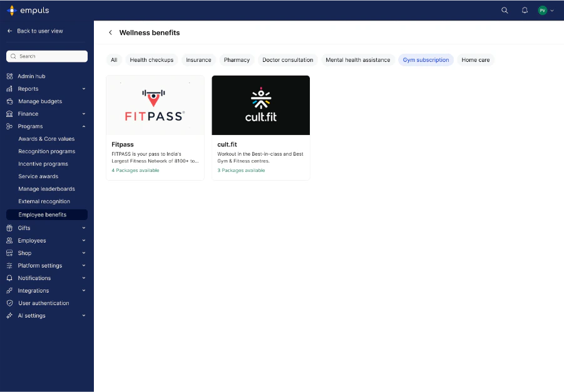Click the Admin hub grid icon
564x392 pixels.
[10, 76]
